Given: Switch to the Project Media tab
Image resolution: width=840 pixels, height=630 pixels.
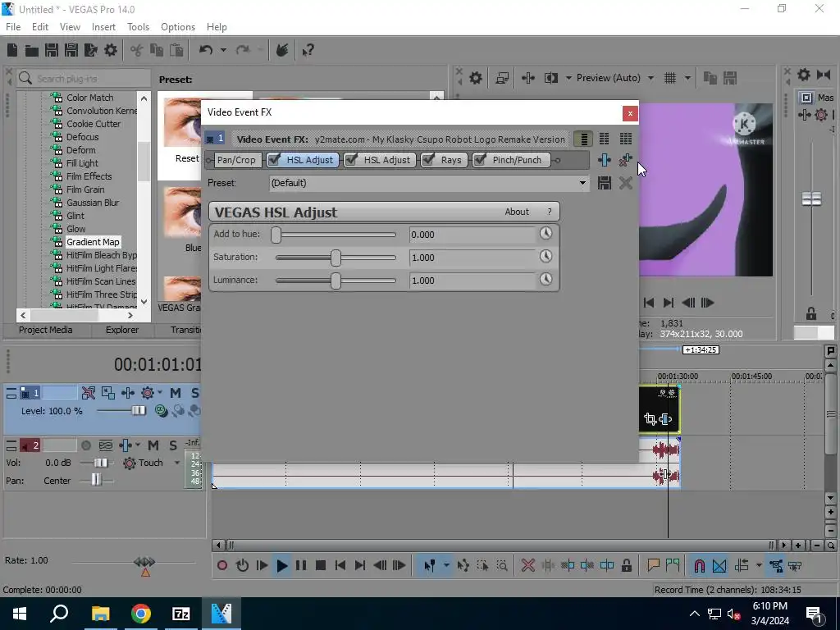Looking at the screenshot, I should 46,330.
